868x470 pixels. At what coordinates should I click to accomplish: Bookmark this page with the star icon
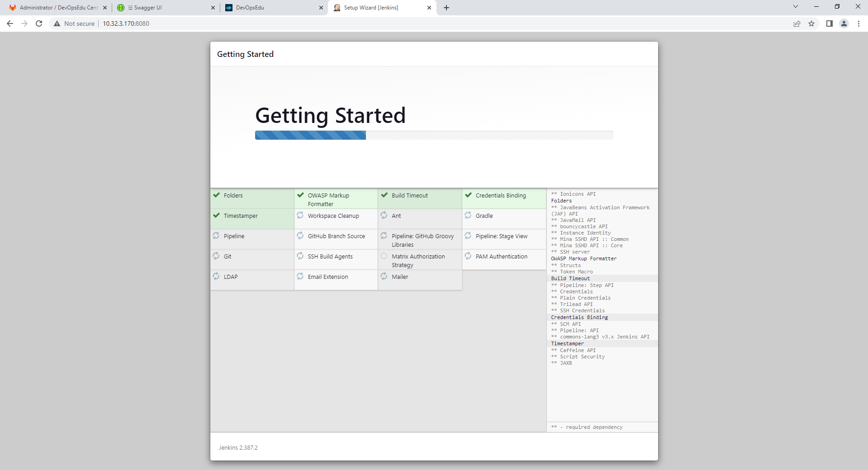click(811, 23)
